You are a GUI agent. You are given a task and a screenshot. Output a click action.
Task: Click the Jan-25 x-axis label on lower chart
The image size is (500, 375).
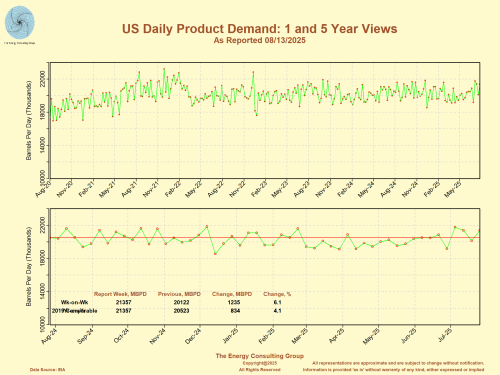tap(231, 336)
